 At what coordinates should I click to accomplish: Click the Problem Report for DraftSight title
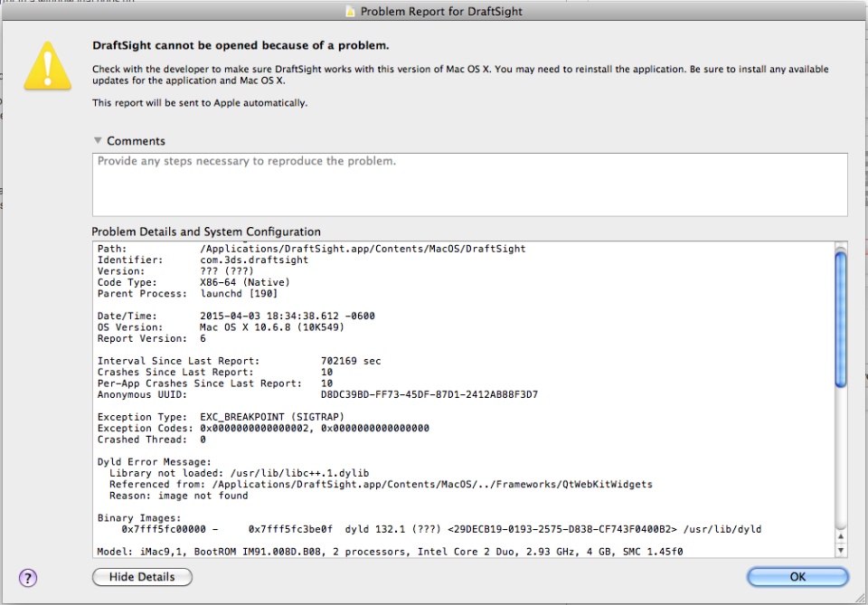(x=441, y=12)
